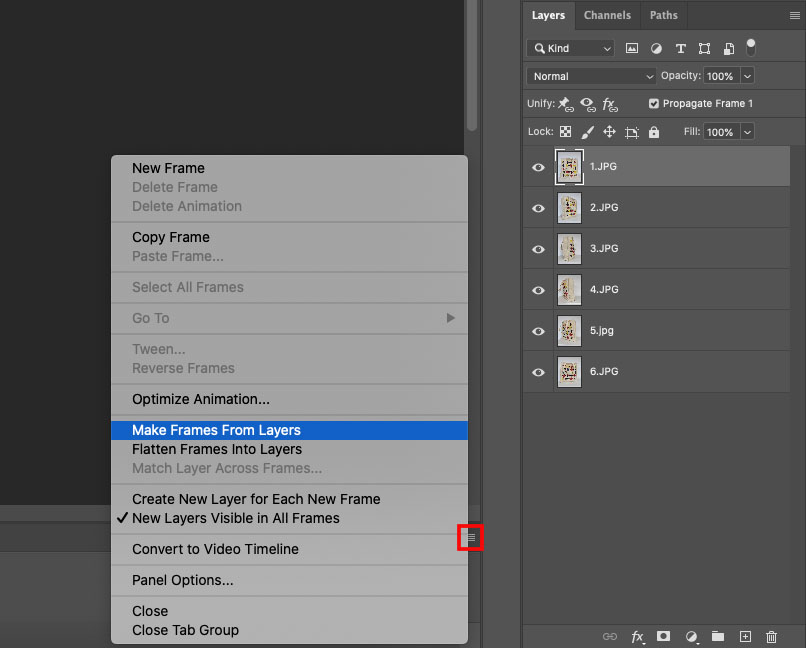Open the timeline panel hamburger menu
This screenshot has width=806, height=648.
pyautogui.click(x=470, y=538)
